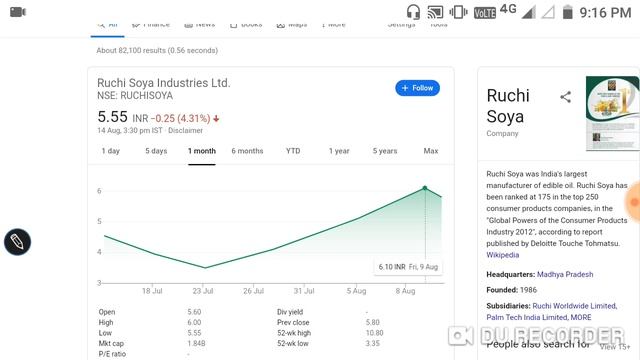
Task: Tap the 52-wk low value 3.35
Action: click(x=373, y=344)
